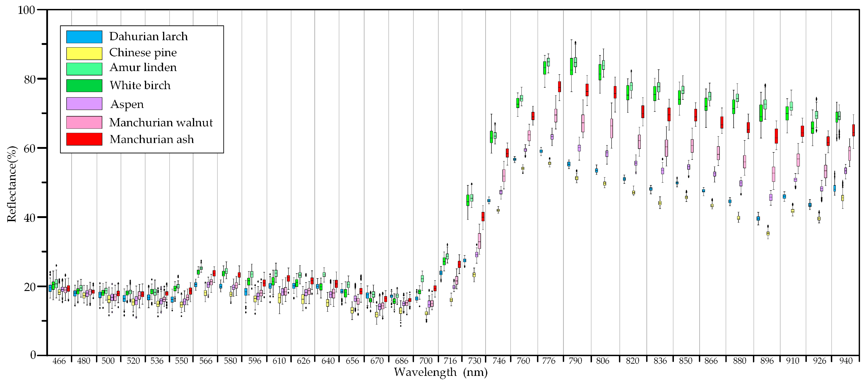Click the Manchurian walnut pink legend swatch
The height and width of the screenshot is (382, 868).
84,122
